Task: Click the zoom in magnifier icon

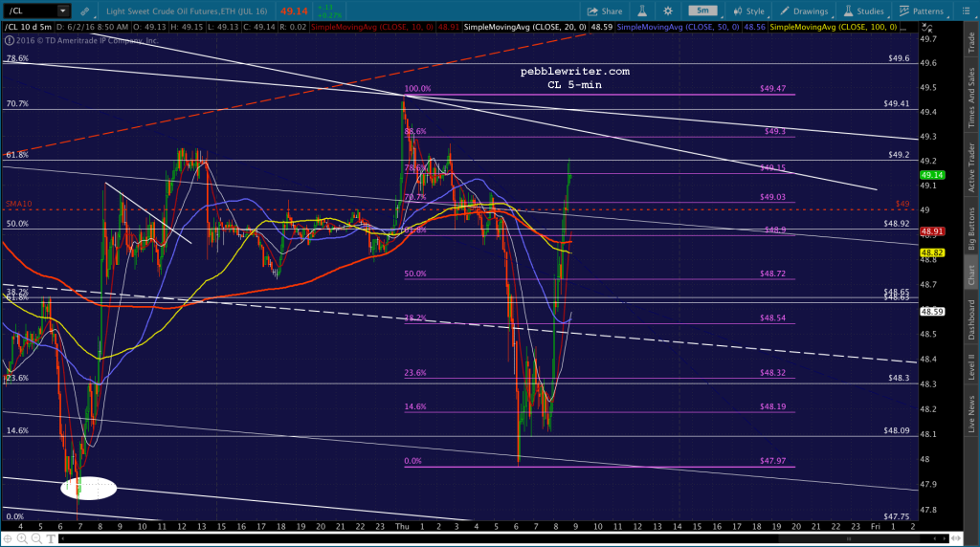Action: [23, 538]
